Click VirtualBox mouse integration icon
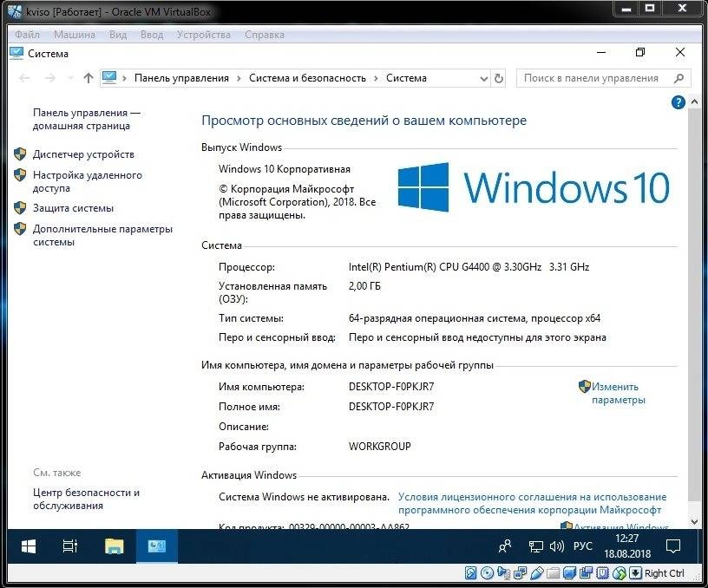This screenshot has width=708, height=588. [x=619, y=573]
